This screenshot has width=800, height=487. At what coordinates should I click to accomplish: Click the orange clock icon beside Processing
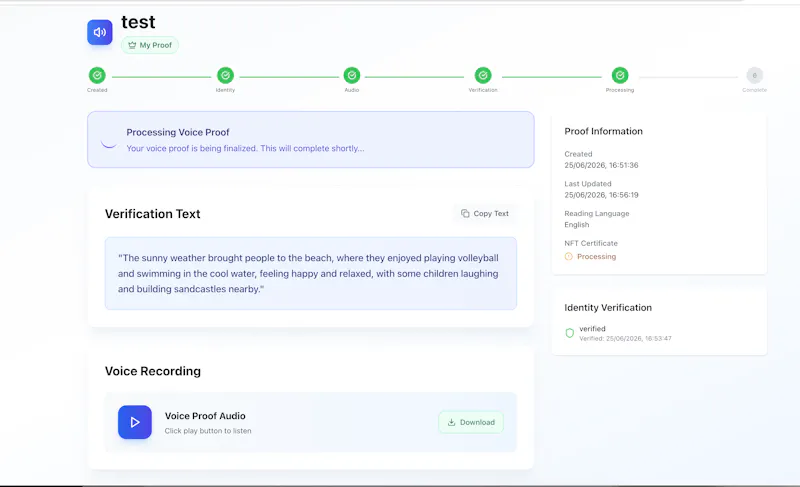tap(568, 257)
